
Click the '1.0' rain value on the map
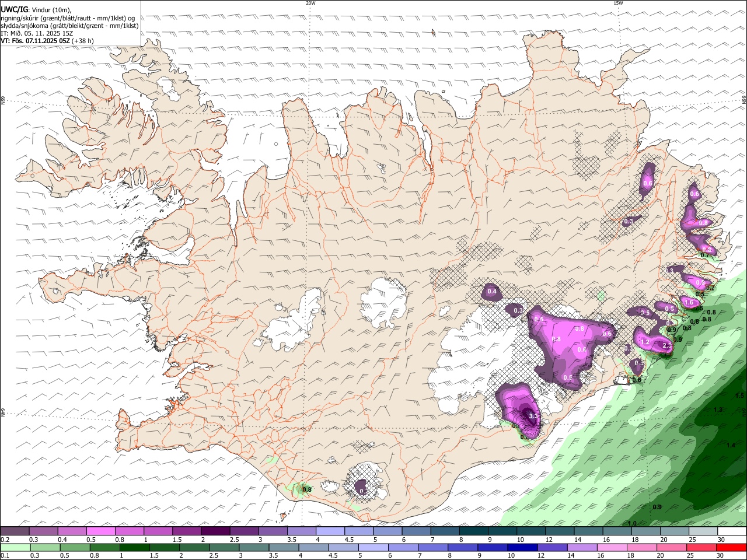click(x=631, y=523)
